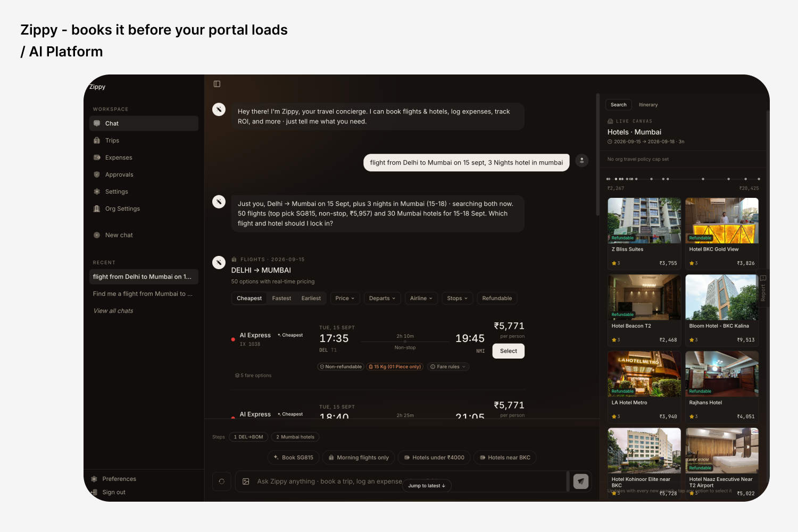Click the Trips suitcase icon
Screen dimensions: 798x532
pos(97,140)
